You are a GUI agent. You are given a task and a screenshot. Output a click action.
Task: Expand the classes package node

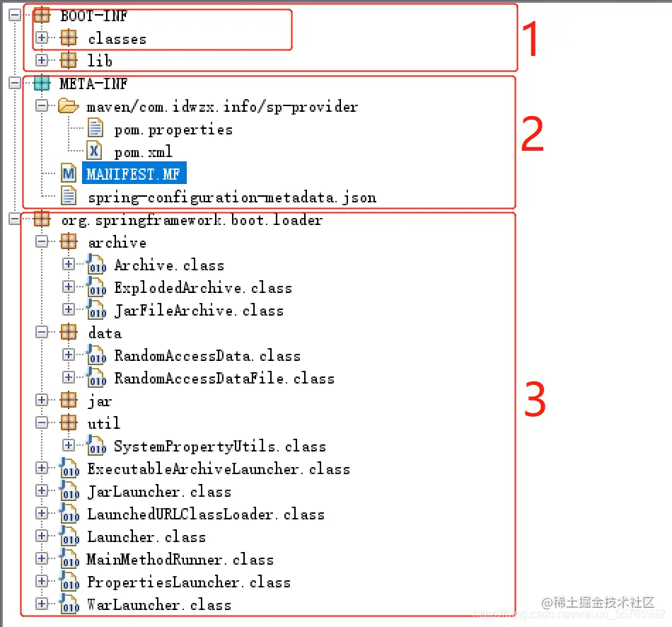(42, 38)
